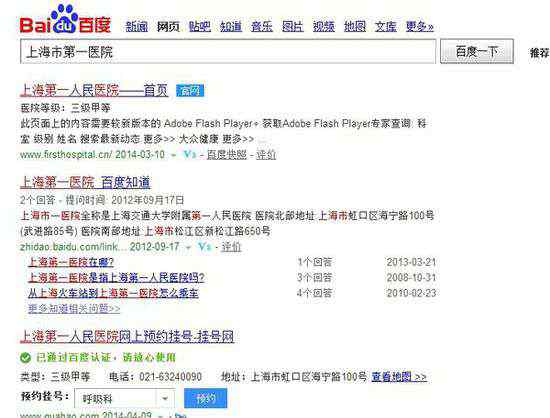
Task: Click 评价 link next to 百度快照
Action: (266, 155)
